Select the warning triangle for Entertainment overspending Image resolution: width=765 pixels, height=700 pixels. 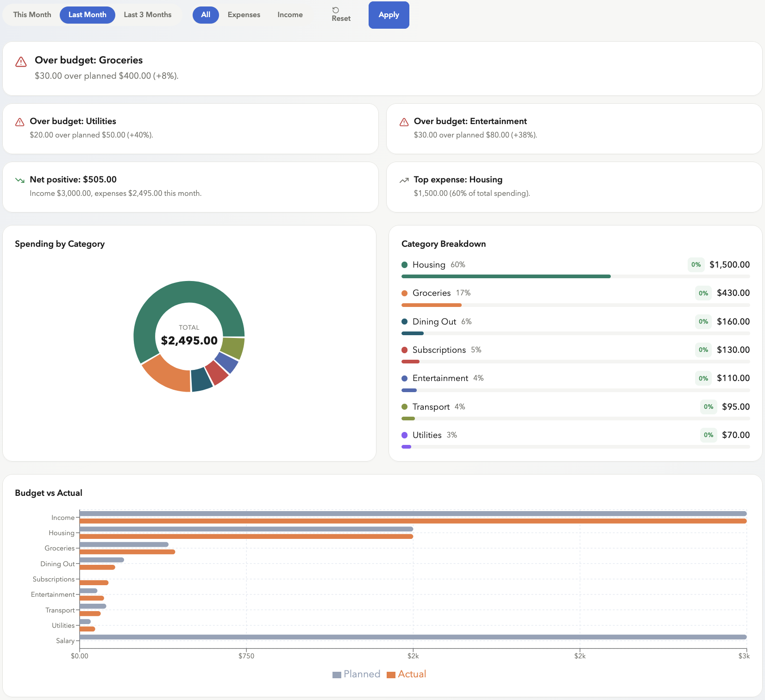403,122
